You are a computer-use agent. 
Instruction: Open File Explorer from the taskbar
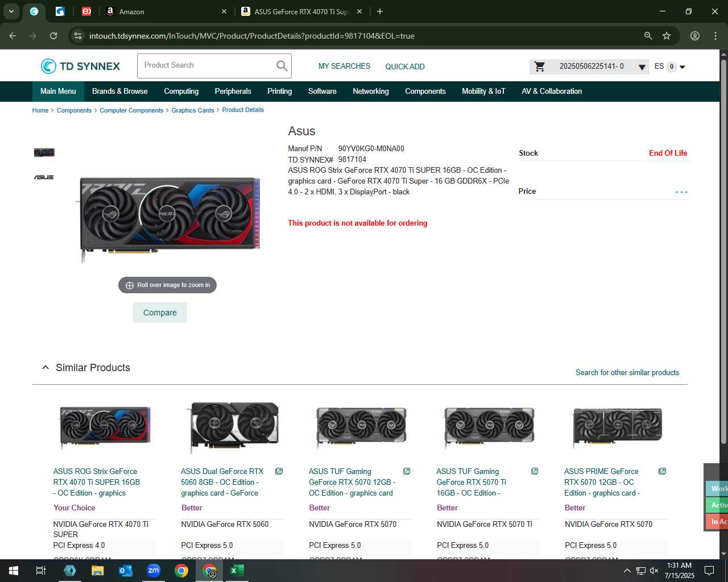(98, 571)
